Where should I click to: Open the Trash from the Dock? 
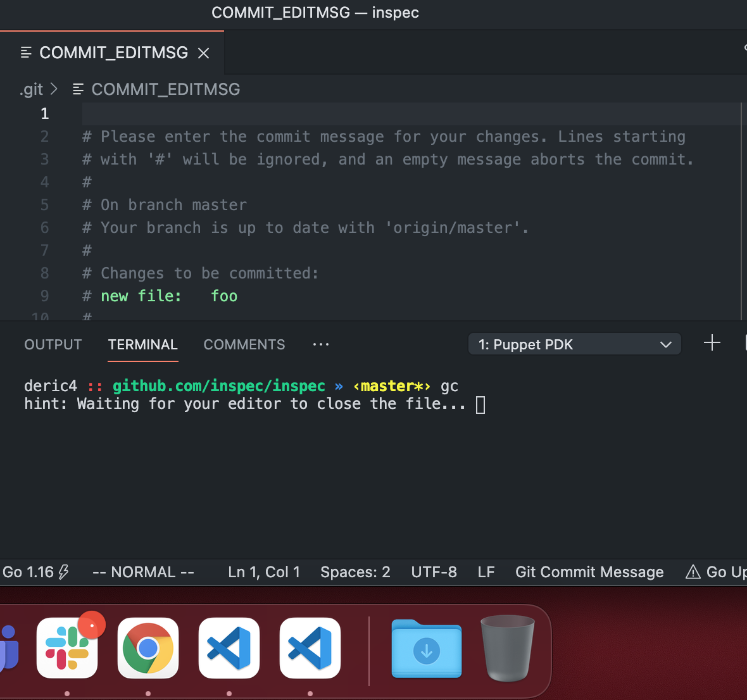click(507, 648)
